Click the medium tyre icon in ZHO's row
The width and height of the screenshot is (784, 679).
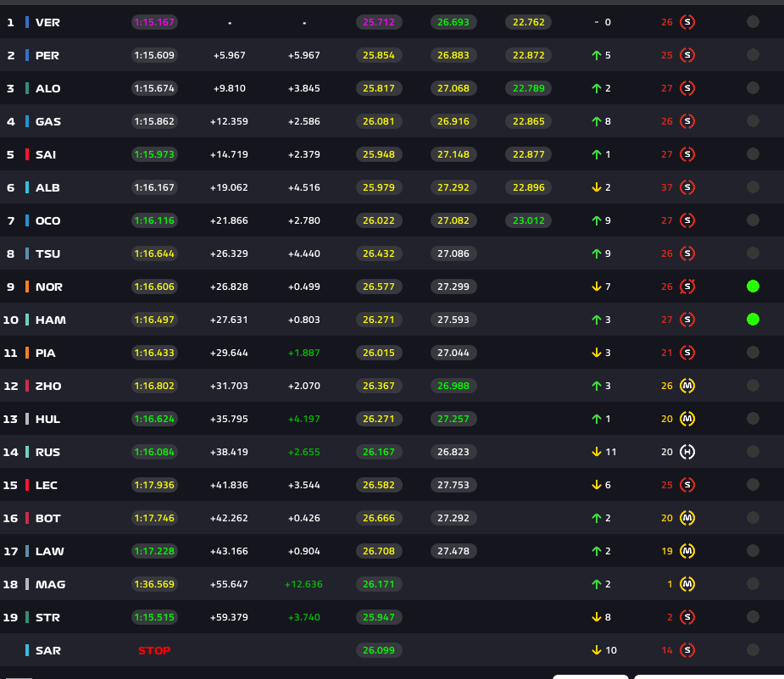point(687,386)
